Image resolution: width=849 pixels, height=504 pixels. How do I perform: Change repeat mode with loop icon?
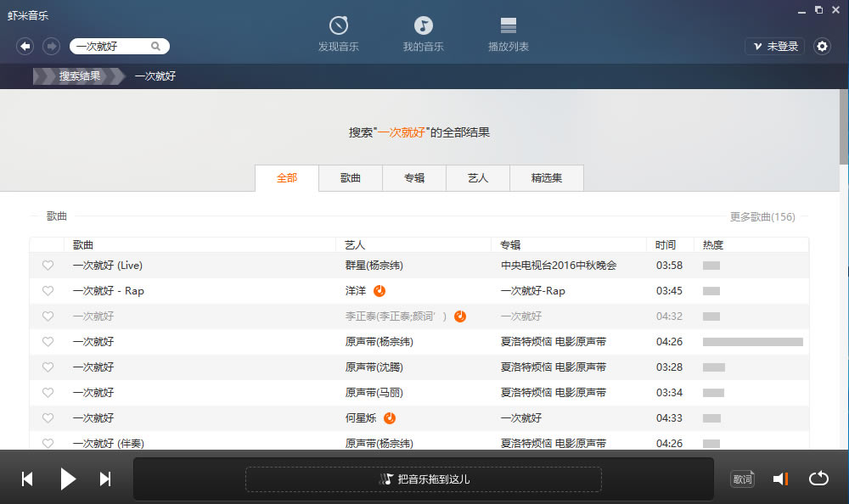click(x=818, y=479)
